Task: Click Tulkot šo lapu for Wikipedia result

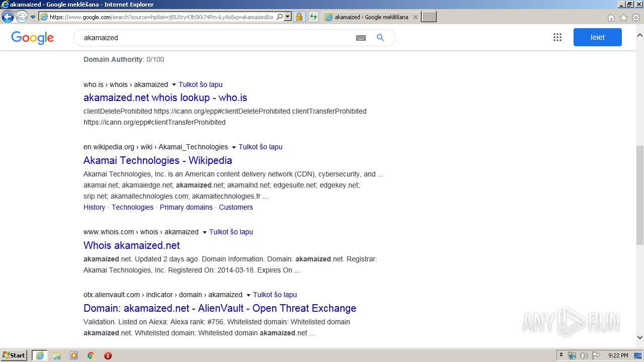Action: coord(261,147)
